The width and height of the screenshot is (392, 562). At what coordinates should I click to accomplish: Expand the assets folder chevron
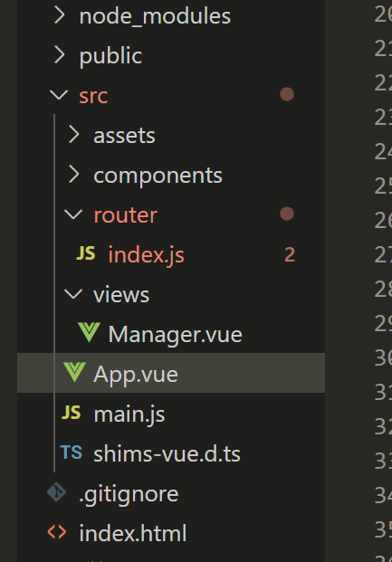pyautogui.click(x=73, y=135)
